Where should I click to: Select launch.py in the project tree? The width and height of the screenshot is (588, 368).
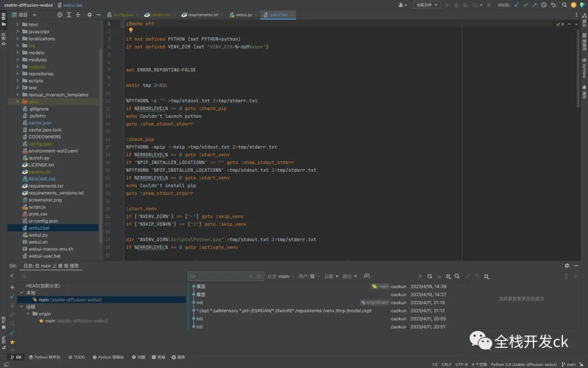[39, 158]
